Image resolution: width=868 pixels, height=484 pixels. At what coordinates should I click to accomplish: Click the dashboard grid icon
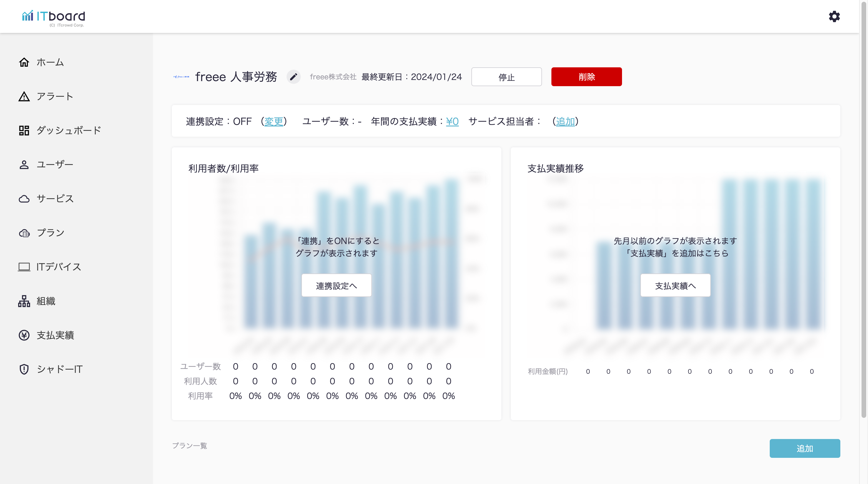[x=24, y=130]
